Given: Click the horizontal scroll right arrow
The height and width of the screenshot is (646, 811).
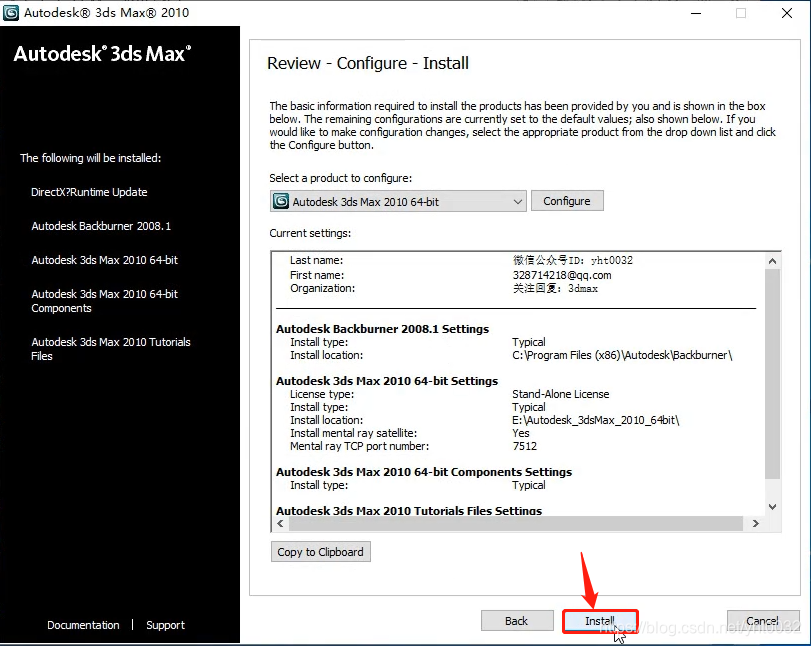Looking at the screenshot, I should 756,523.
